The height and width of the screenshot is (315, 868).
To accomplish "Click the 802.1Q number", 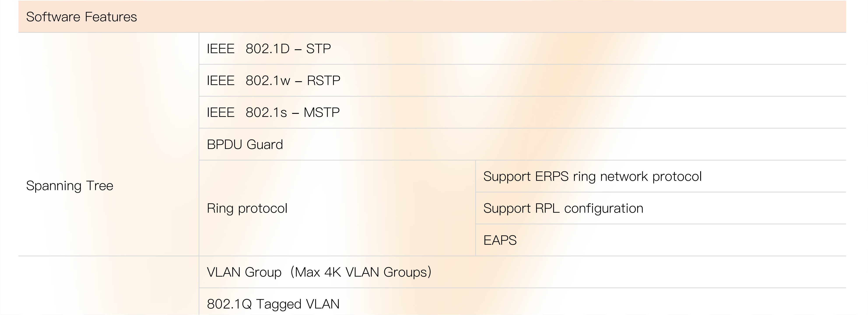I will click(229, 304).
